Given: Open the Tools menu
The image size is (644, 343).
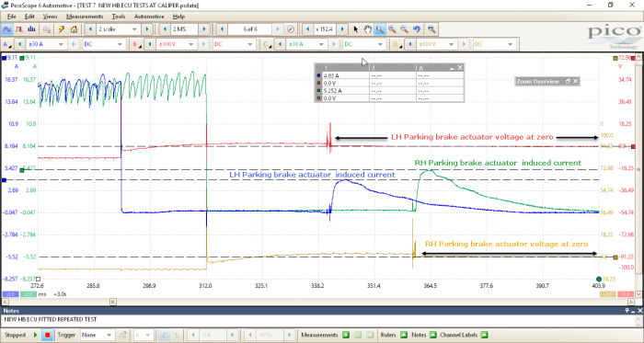Looking at the screenshot, I should point(119,17).
